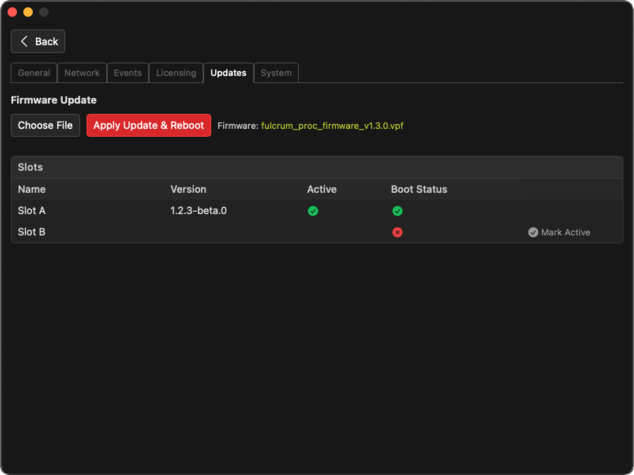This screenshot has height=475, width=634.
Task: Mark Slot B as active
Action: 559,232
